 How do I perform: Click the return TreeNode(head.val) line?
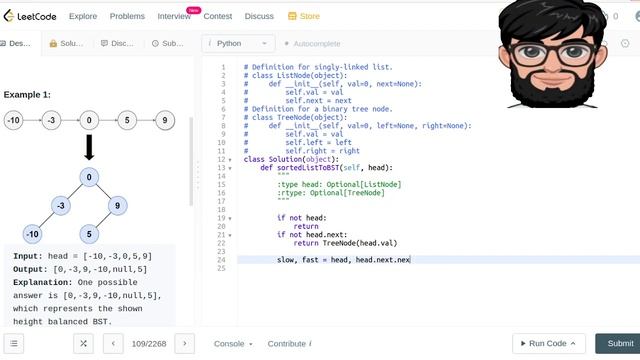point(345,243)
